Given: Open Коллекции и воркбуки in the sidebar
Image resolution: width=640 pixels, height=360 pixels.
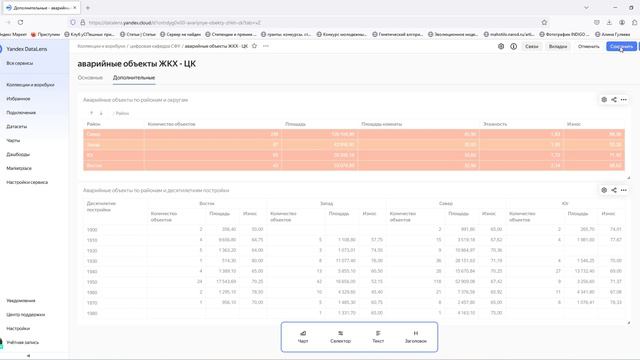Looking at the screenshot, I should (x=30, y=85).
